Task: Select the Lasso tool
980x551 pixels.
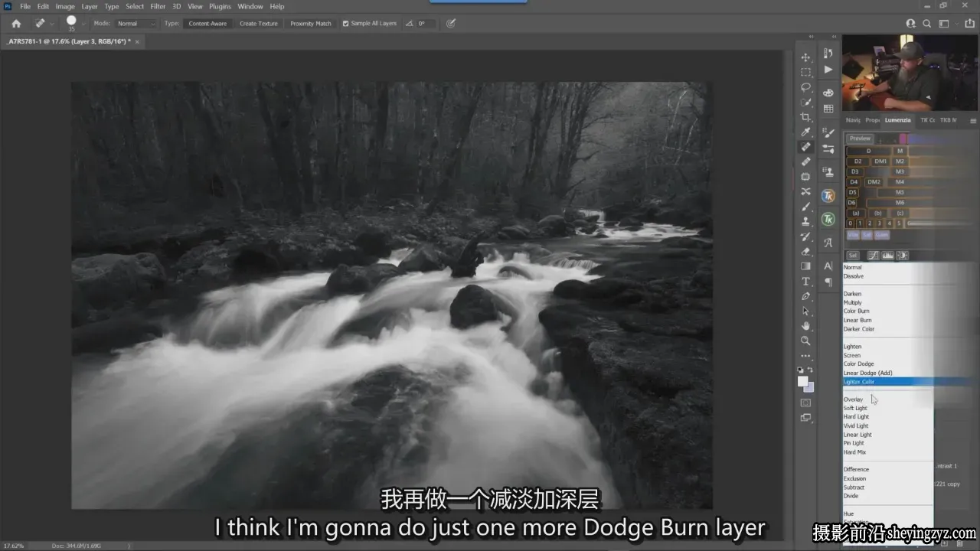Action: pyautogui.click(x=805, y=87)
